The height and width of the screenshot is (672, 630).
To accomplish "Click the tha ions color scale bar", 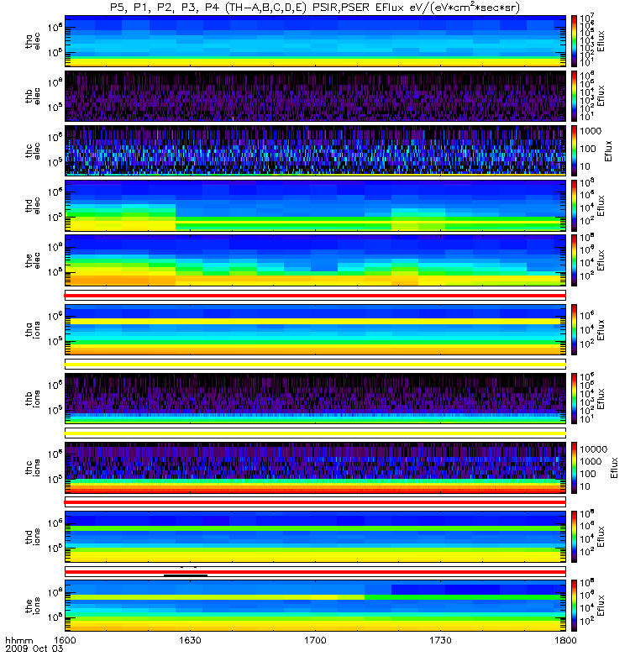I will click(x=574, y=329).
